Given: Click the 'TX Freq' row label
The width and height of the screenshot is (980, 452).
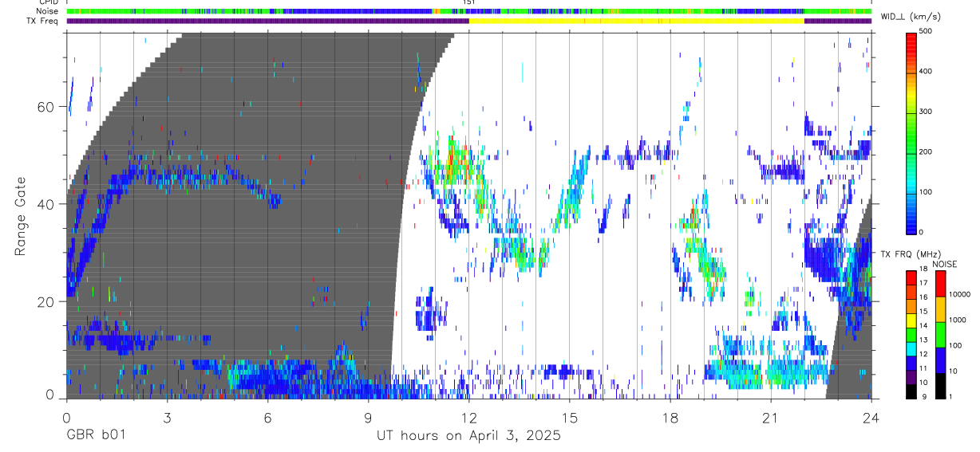Looking at the screenshot, I should (x=43, y=21).
